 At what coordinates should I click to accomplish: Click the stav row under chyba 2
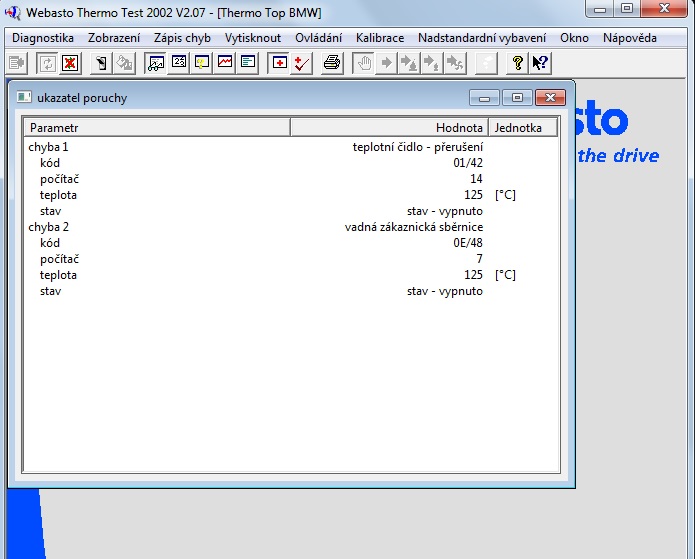291,291
